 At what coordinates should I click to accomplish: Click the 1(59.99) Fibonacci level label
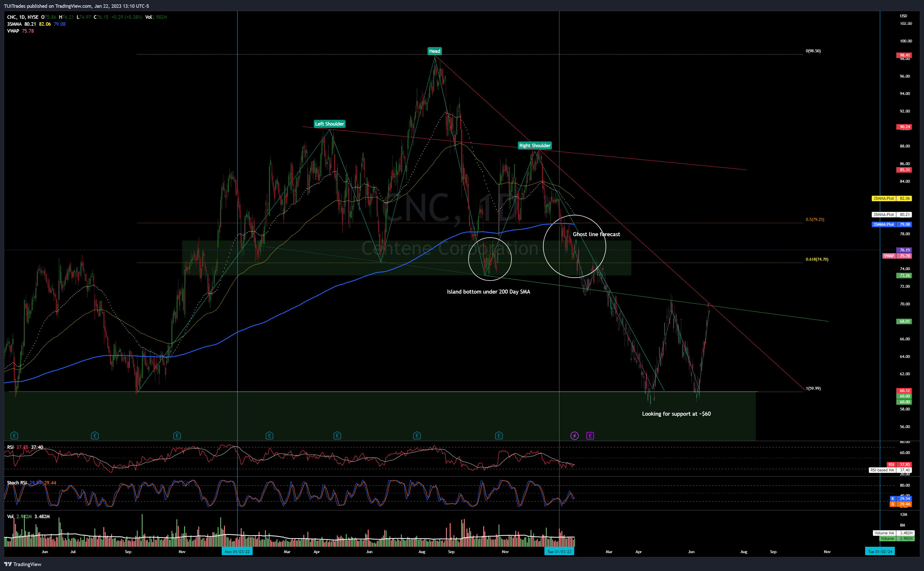pos(813,388)
